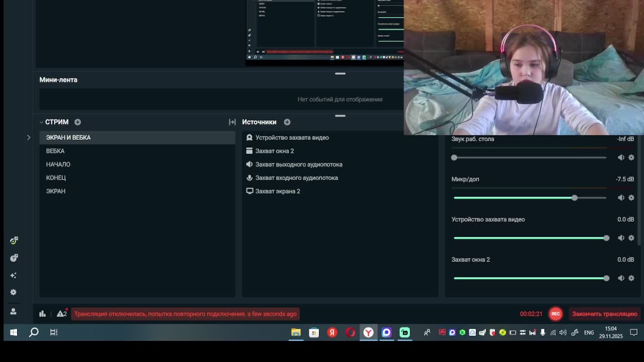Screen dimensions: 644x362
Task: Open Microsoft Store from the taskbar
Action: tap(314, 332)
